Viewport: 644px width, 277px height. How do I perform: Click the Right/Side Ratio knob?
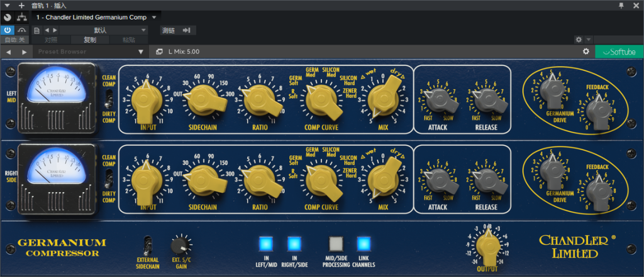pos(258,180)
